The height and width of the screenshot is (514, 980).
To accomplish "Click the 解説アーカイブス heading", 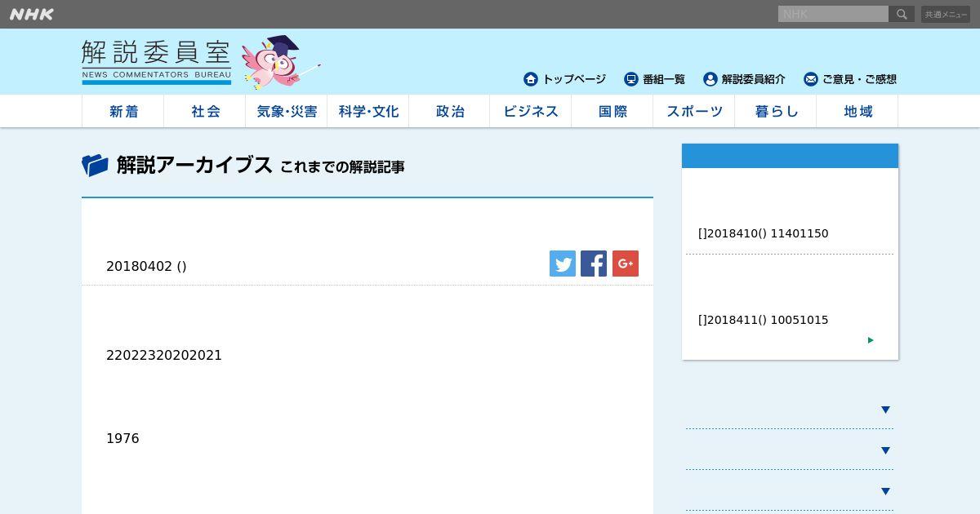I will (194, 165).
